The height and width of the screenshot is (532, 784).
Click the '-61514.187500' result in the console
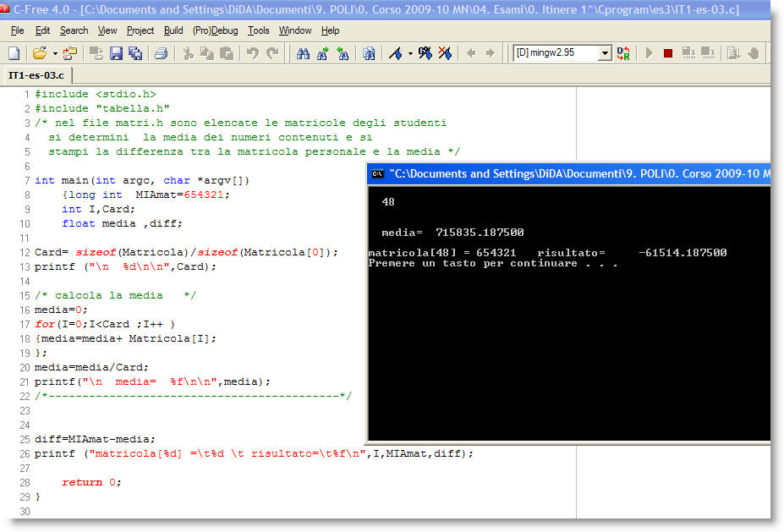pos(683,253)
